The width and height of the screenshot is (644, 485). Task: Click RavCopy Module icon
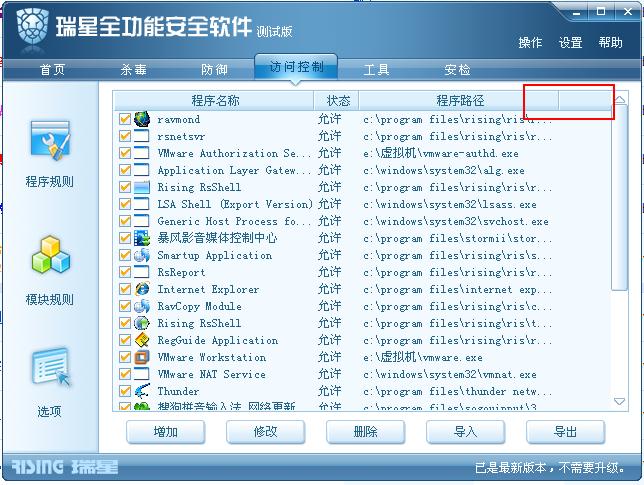point(142,306)
